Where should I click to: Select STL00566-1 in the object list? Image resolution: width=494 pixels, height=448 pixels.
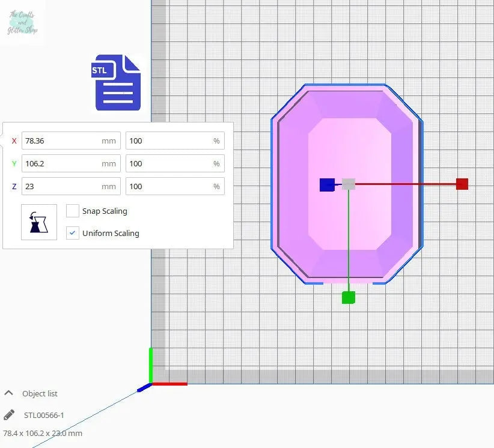44,415
